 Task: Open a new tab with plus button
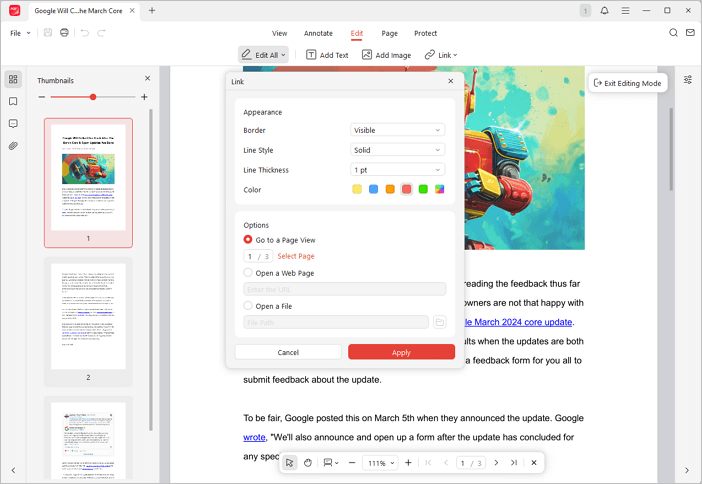click(152, 10)
